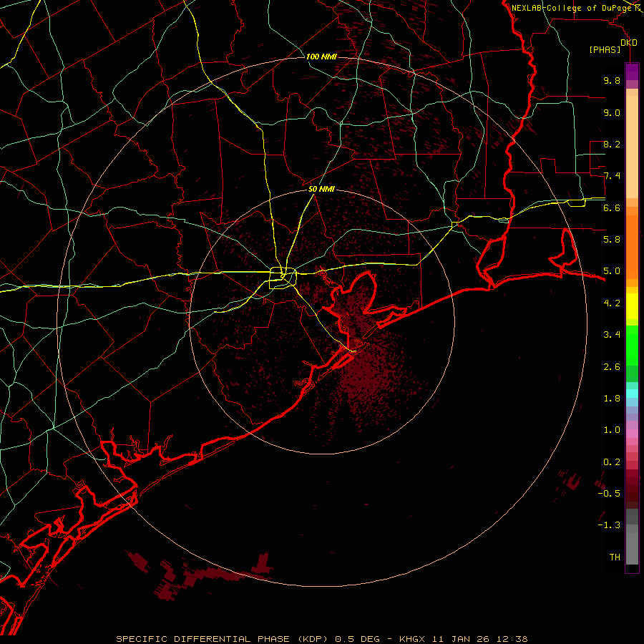Click the 4.2 value on the legend

point(612,303)
